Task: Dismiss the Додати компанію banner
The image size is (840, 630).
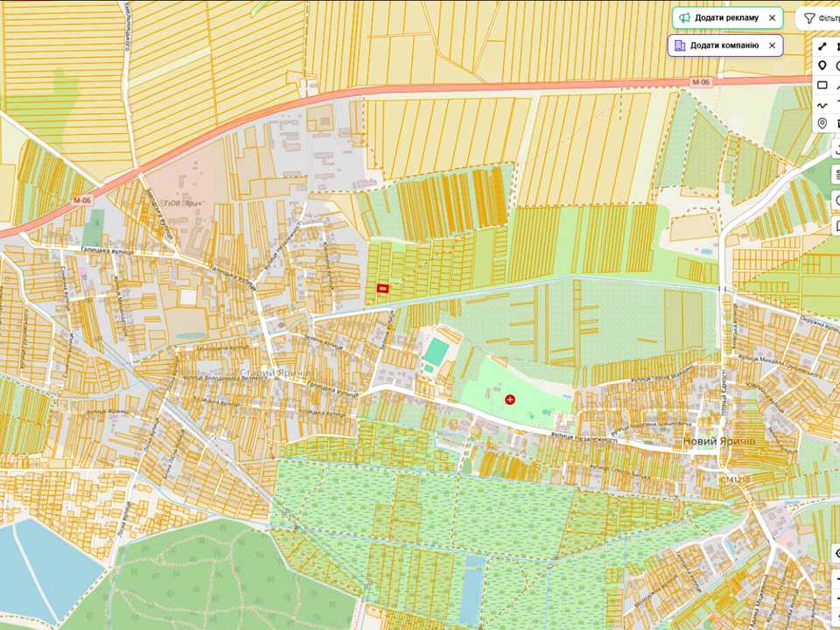Action: click(772, 45)
